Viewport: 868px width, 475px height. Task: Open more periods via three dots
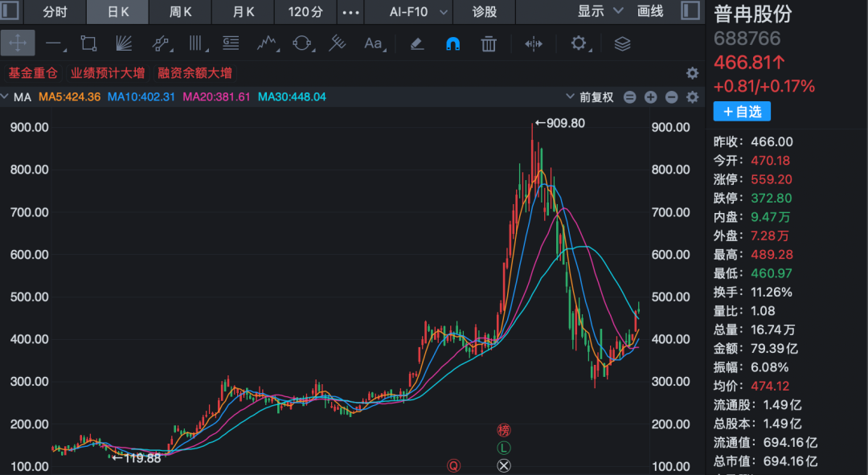point(350,11)
